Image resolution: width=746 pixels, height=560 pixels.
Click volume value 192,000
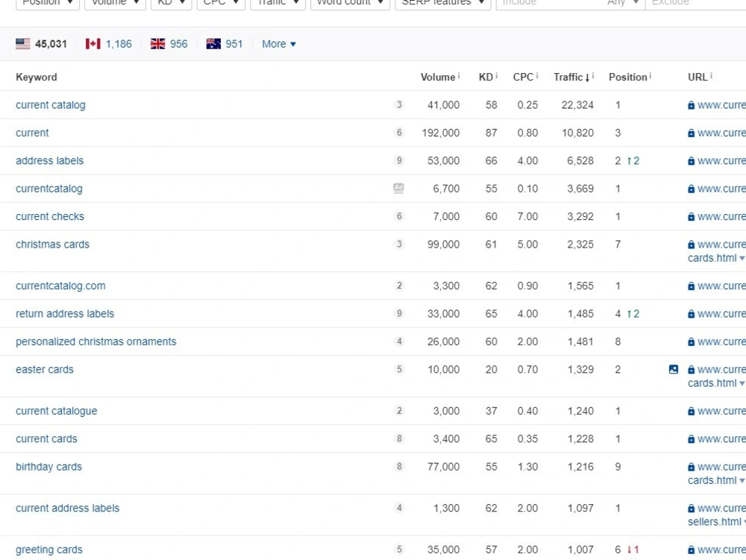pyautogui.click(x=441, y=133)
